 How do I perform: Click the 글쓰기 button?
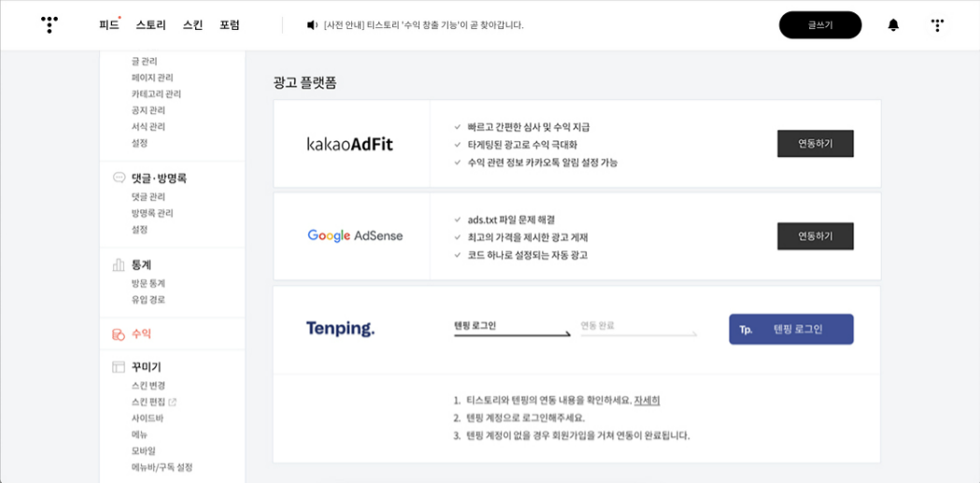coord(820,25)
